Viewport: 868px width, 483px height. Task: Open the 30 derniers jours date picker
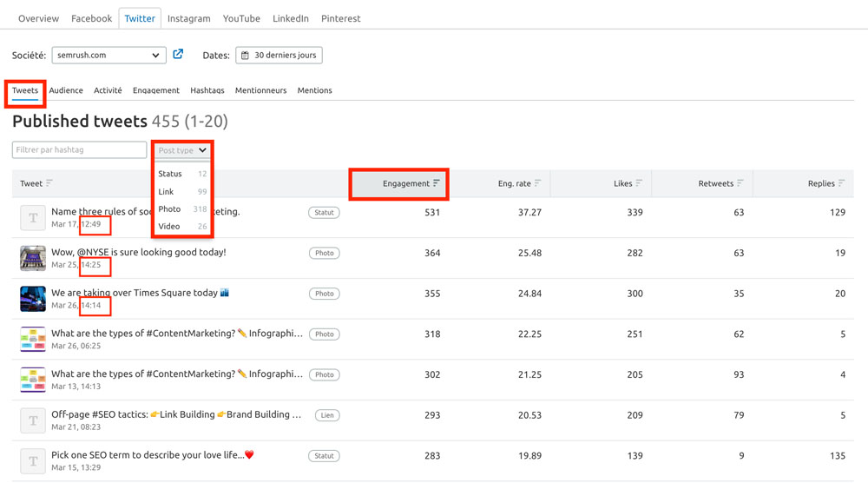click(279, 56)
